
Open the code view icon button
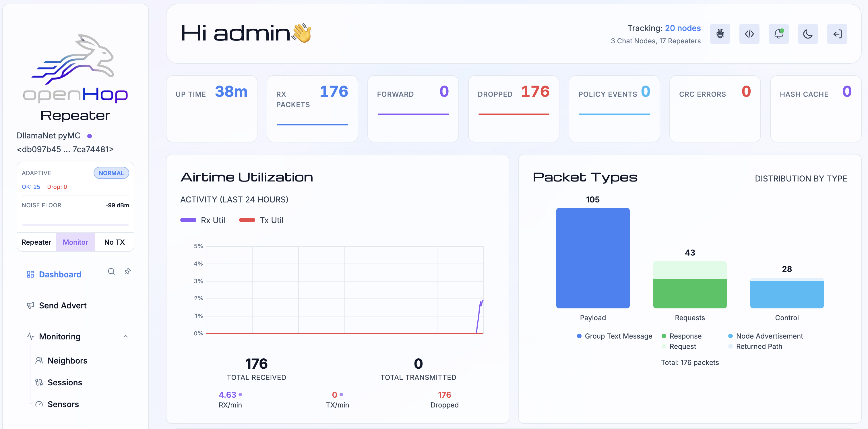(x=749, y=34)
